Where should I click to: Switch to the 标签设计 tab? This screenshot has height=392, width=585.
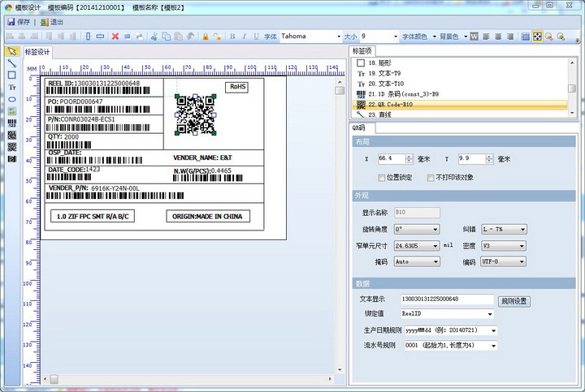pyautogui.click(x=38, y=53)
